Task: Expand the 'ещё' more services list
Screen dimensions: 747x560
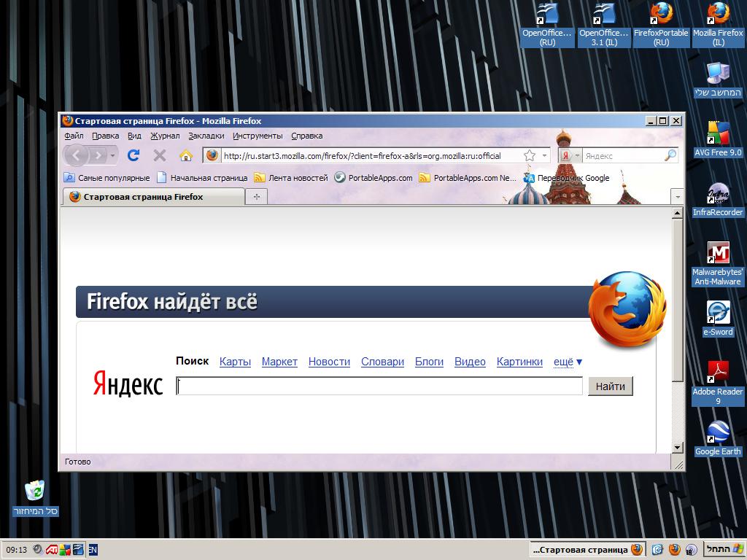Action: 568,362
